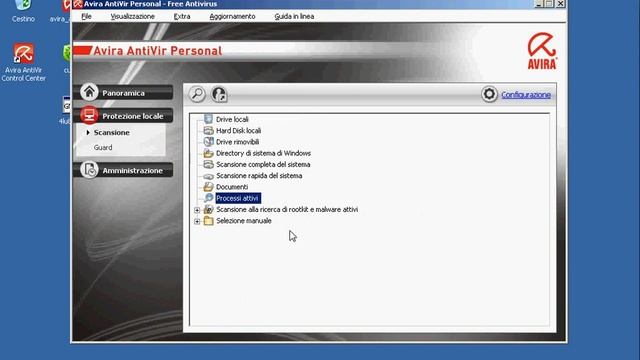Select Scansione in the sidebar
Screen dimensions: 640x360
click(111, 133)
